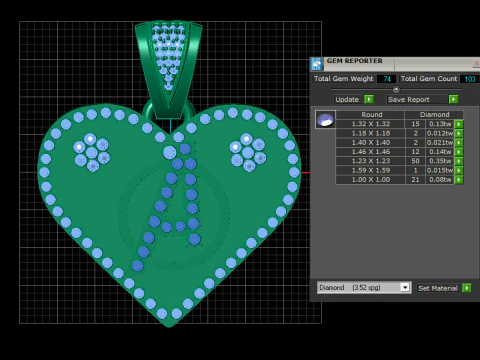Screen dimensions: 480x360
Task: Click the 0.14tw weight cell
Action: (440, 152)
